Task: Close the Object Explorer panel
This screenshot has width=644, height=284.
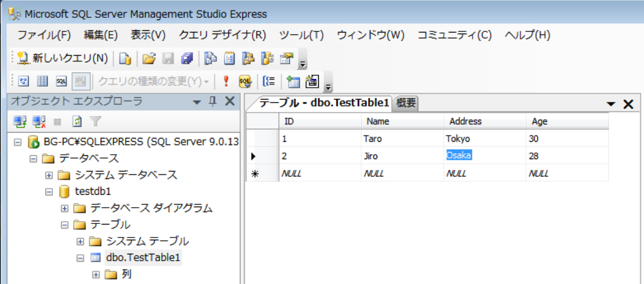Action: tap(229, 101)
